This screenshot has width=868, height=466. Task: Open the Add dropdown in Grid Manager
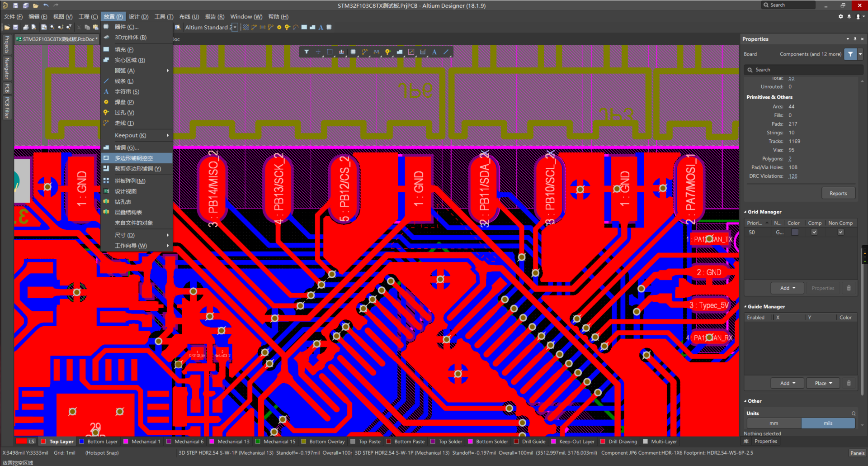point(787,288)
